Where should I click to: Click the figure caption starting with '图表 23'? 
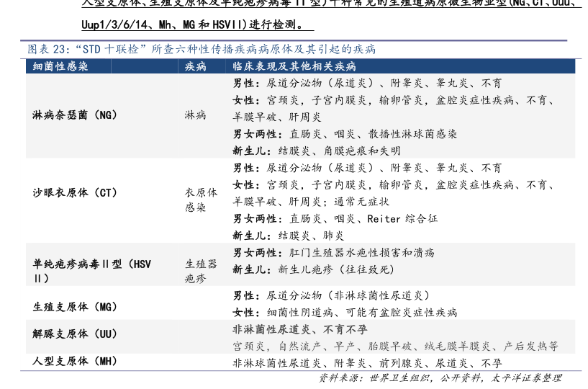point(202,50)
